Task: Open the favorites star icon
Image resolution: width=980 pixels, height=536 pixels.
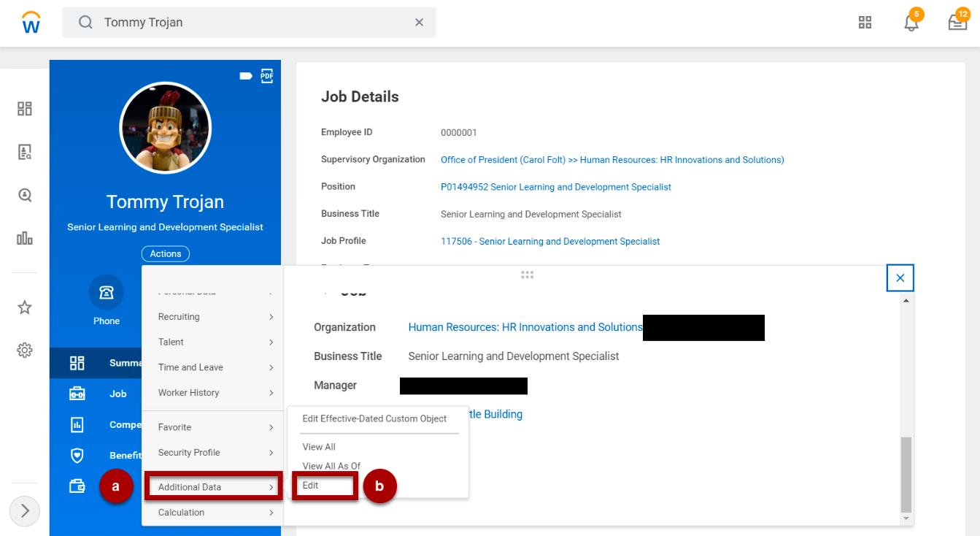Action: (x=25, y=307)
